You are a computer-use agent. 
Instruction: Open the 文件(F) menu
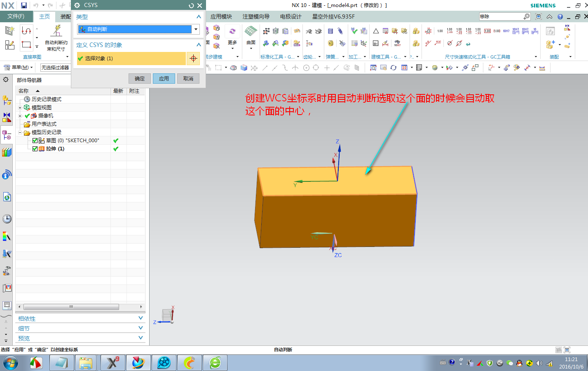point(16,16)
